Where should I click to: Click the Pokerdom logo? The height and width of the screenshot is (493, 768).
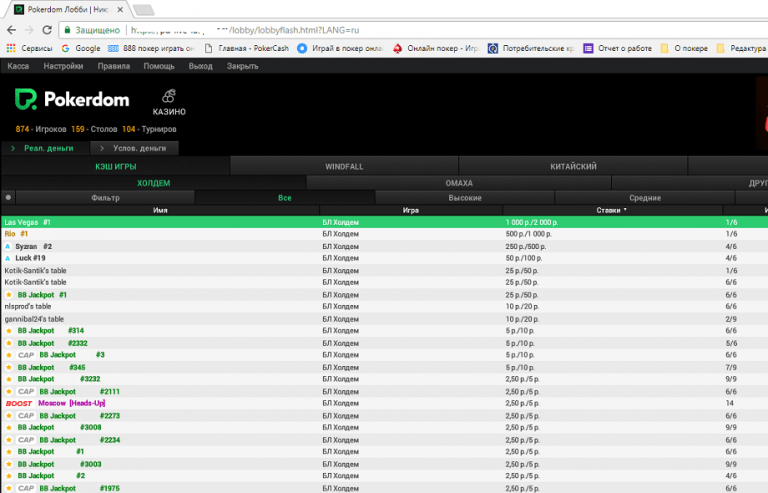pos(72,99)
